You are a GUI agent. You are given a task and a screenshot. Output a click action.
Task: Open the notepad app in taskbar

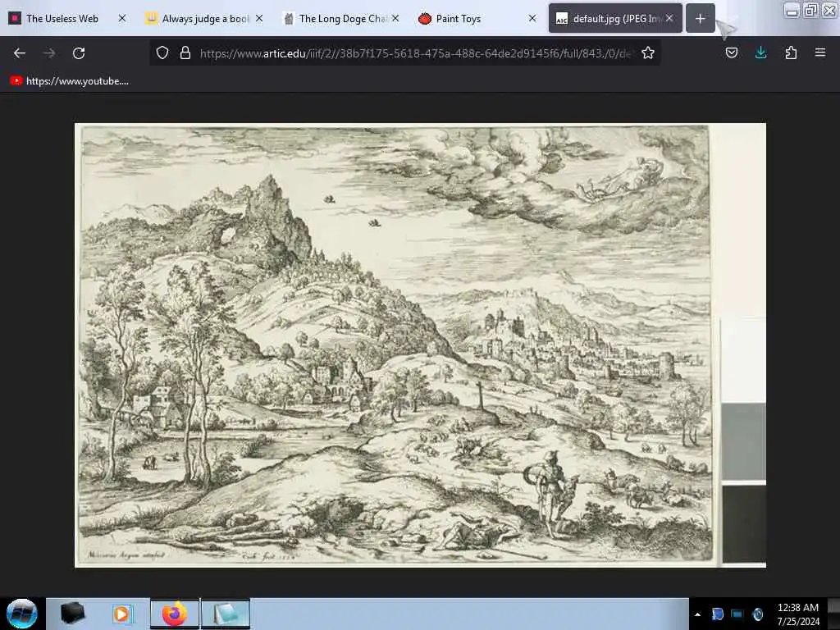[x=226, y=614]
